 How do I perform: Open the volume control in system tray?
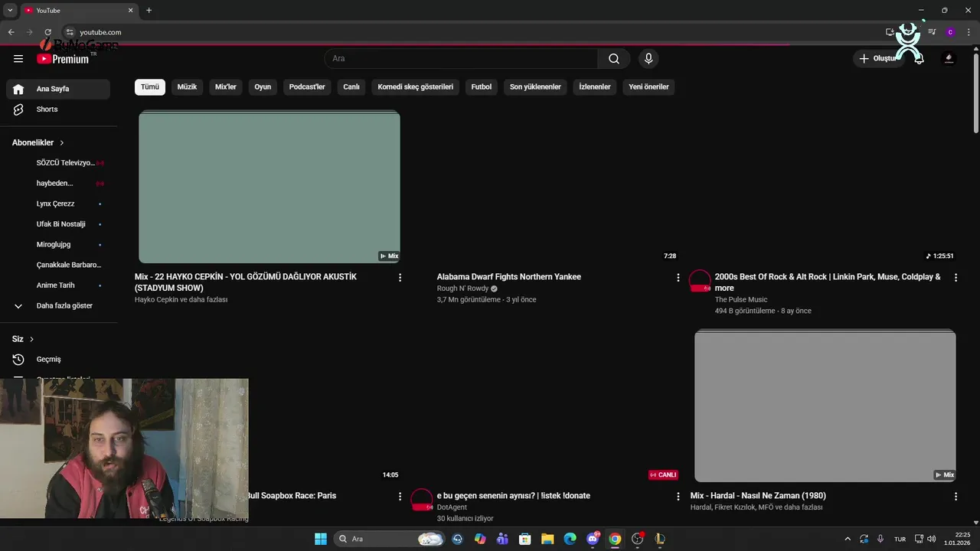pos(931,539)
